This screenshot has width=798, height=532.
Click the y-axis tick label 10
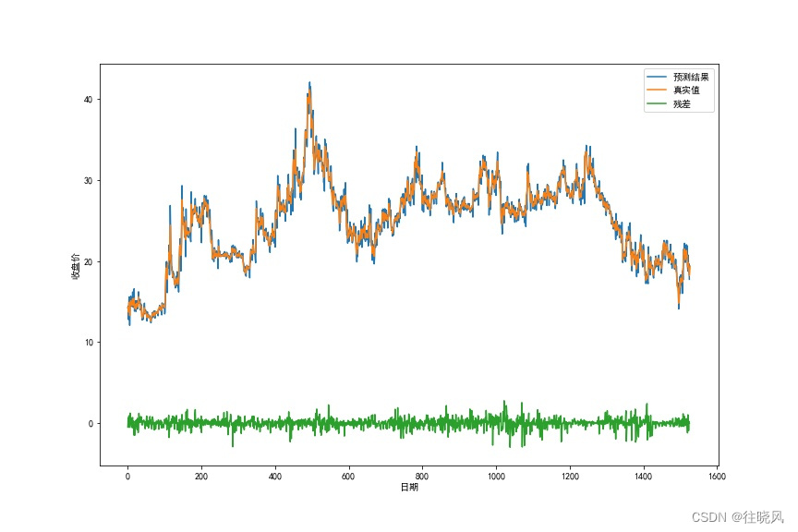pyautogui.click(x=88, y=343)
